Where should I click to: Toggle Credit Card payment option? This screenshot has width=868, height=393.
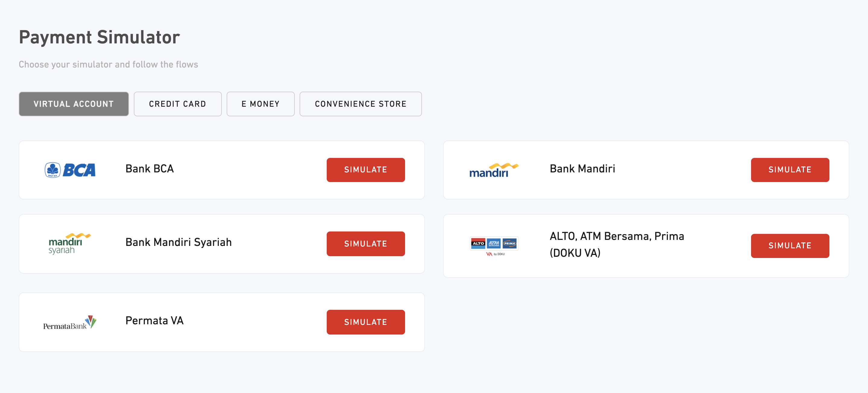177,104
